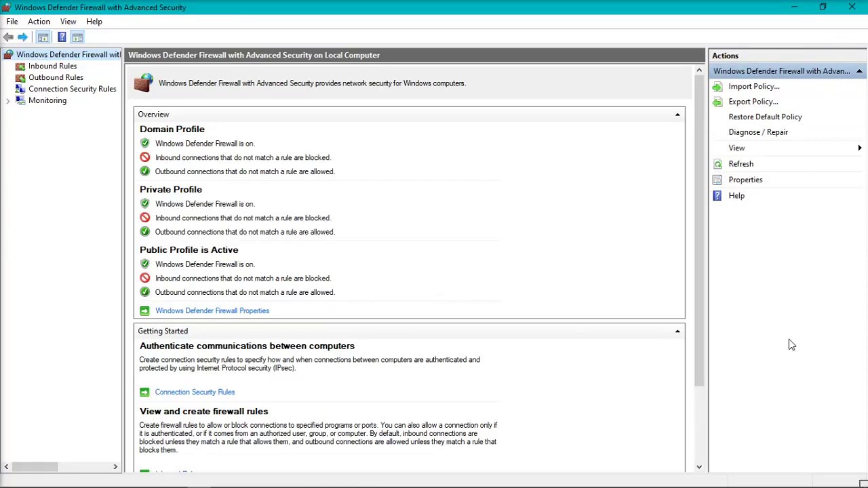Click the Forward arrow toolbar icon
868x488 pixels.
click(x=22, y=37)
